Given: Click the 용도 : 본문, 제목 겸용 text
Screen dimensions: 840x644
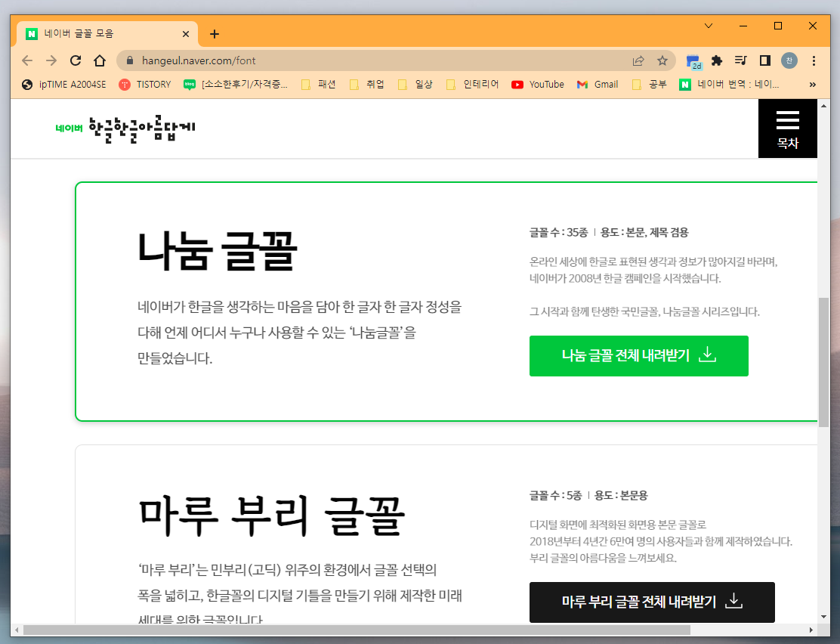Looking at the screenshot, I should [x=644, y=232].
